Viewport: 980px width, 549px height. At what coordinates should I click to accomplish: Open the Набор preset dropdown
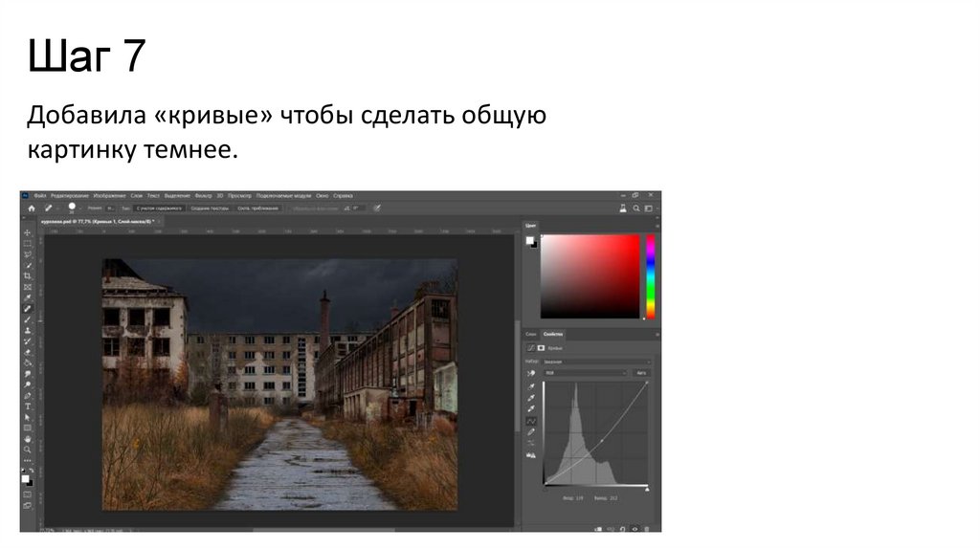pos(597,362)
